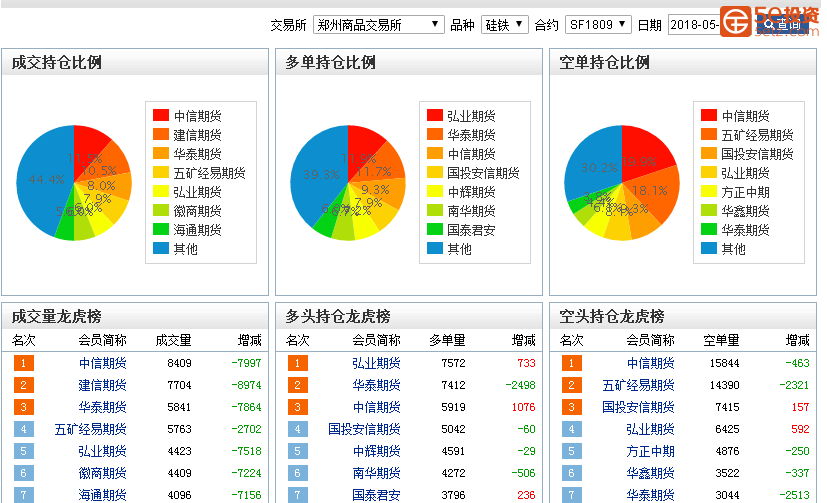Open the 合约 dropdown showing SF1809
Image resolution: width=827 pixels, height=503 pixels.
tap(598, 25)
